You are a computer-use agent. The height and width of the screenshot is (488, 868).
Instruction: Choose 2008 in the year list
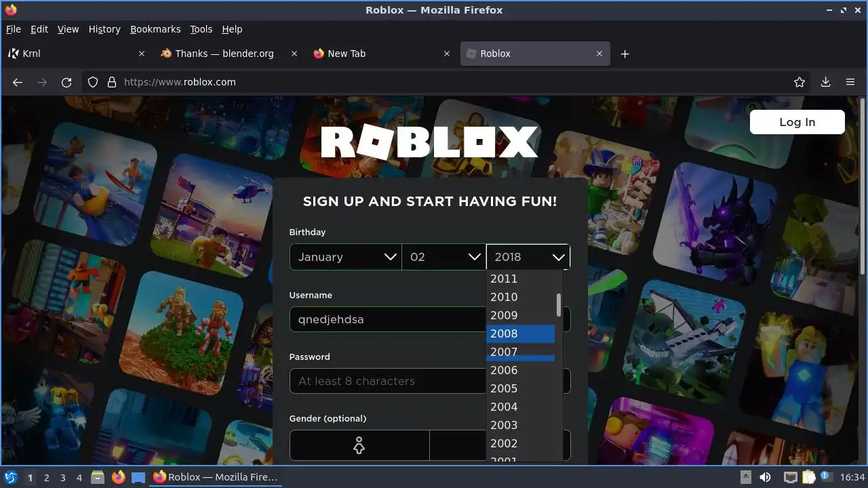[521, 333]
